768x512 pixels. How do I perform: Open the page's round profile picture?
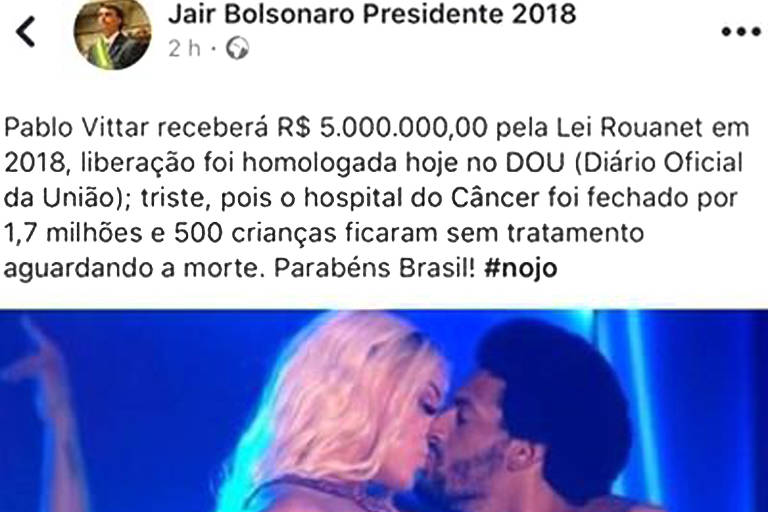click(x=113, y=34)
